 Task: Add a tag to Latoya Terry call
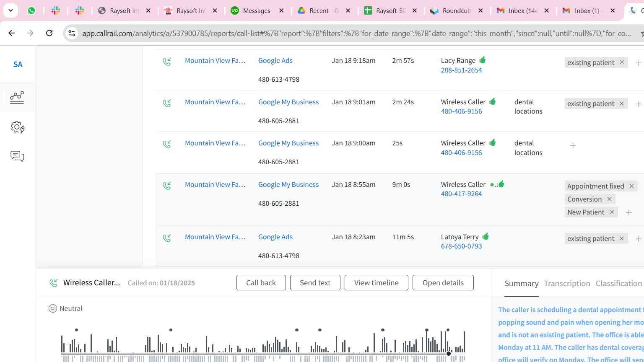(x=638, y=239)
